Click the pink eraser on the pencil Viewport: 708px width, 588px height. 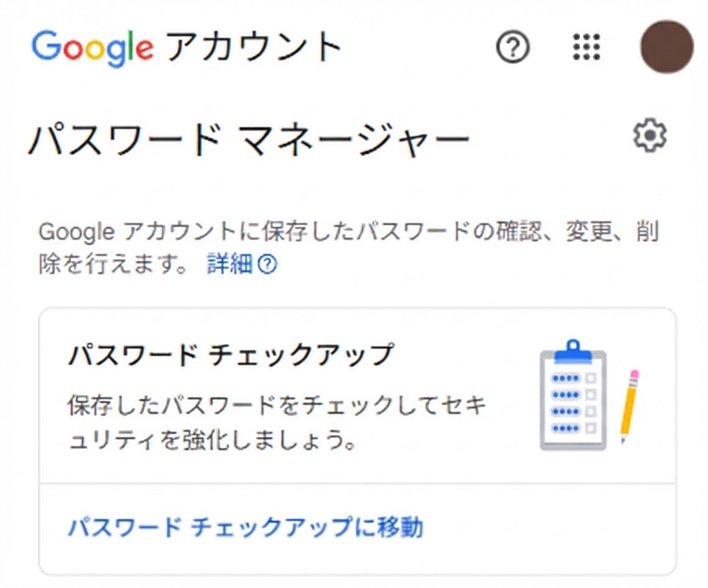point(635,374)
